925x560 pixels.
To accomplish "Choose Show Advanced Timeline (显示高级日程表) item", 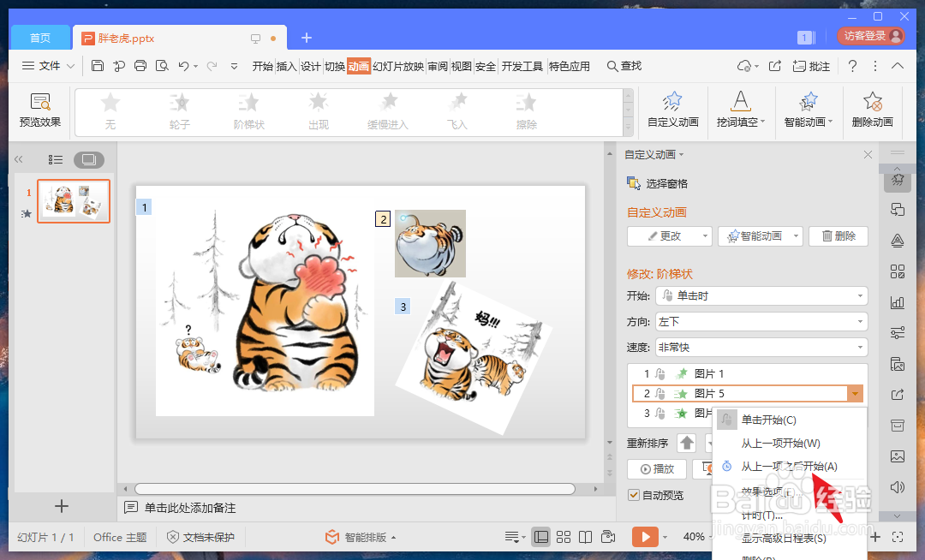I will click(790, 539).
